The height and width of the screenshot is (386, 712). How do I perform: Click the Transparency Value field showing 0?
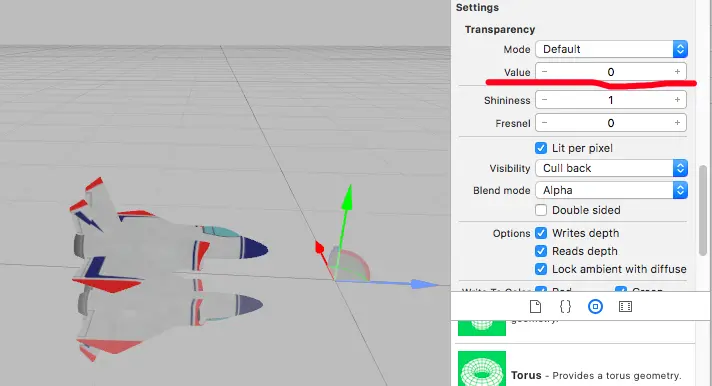click(611, 72)
